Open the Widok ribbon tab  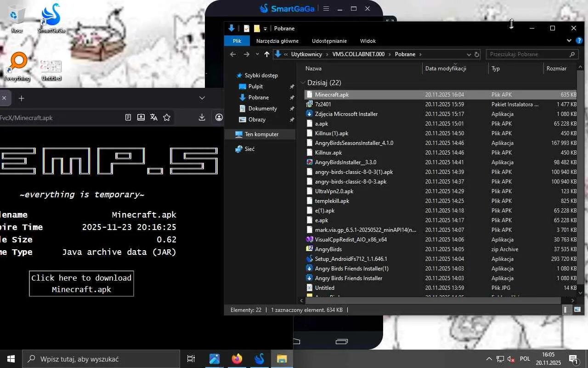pyautogui.click(x=368, y=41)
